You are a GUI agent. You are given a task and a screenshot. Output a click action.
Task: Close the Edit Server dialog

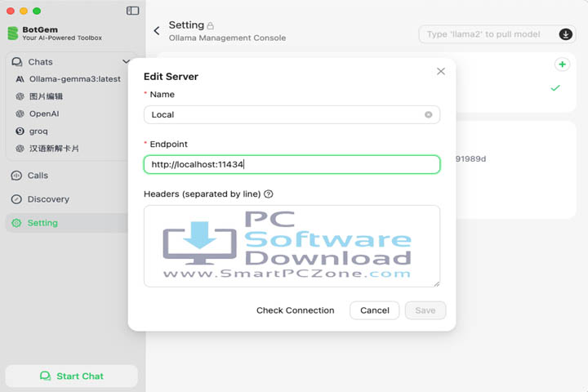[441, 71]
